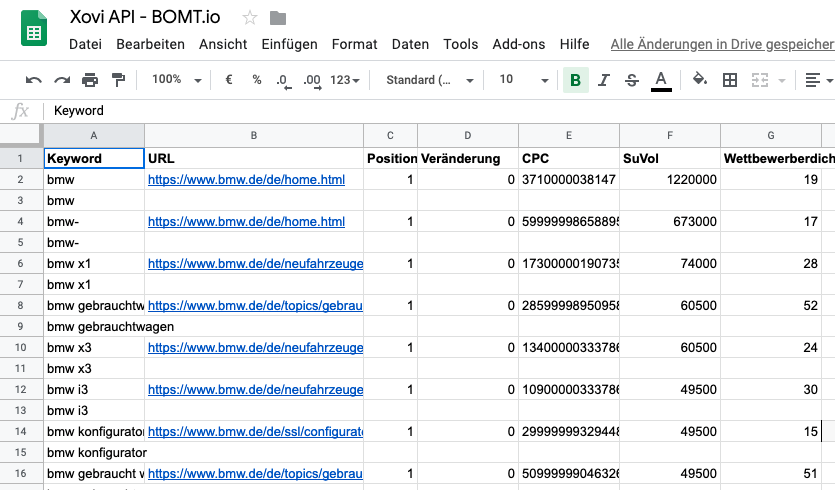Open the font size 10 dropdown
Image resolution: width=835 pixels, height=490 pixels.
click(x=523, y=80)
